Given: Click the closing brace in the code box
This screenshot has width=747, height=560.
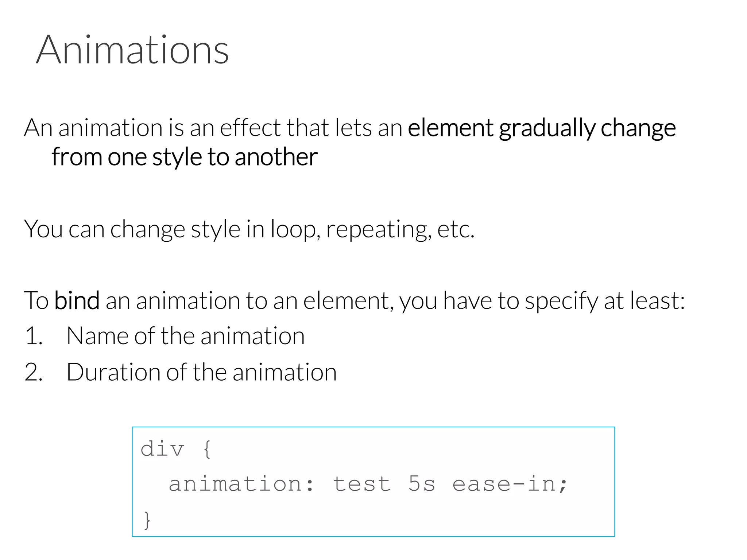Looking at the screenshot, I should (x=147, y=520).
